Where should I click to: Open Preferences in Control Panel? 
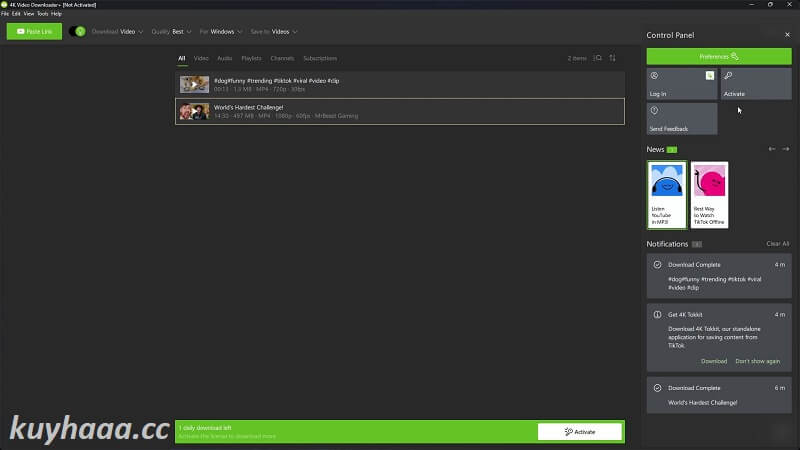point(719,56)
